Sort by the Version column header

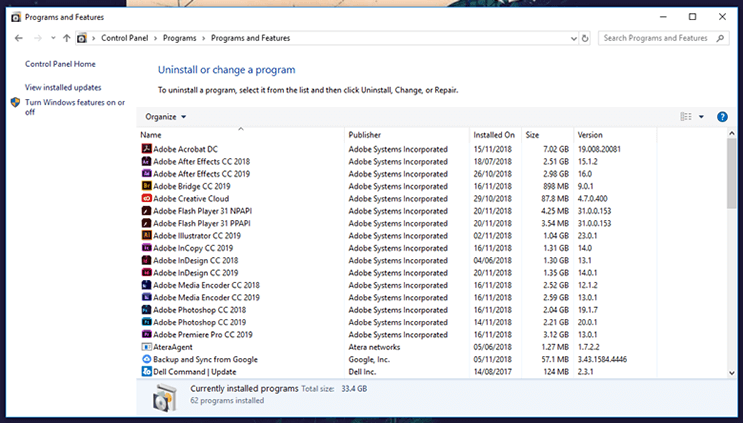pyautogui.click(x=615, y=135)
